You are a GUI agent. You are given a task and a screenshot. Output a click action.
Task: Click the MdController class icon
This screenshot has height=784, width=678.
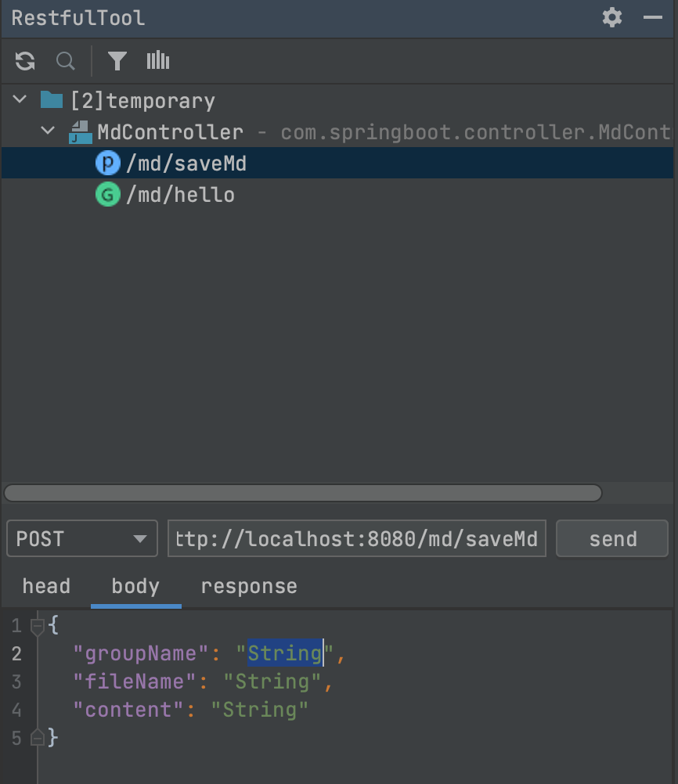pyautogui.click(x=80, y=132)
